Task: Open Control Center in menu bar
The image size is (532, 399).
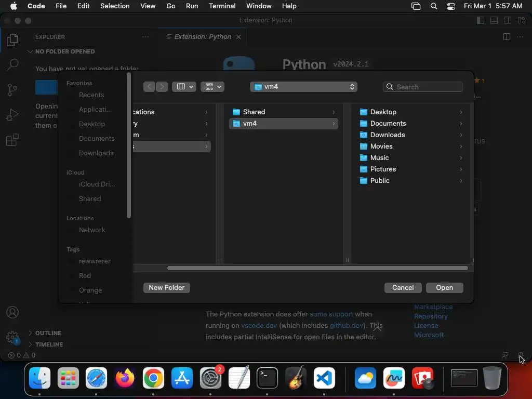Action: 450,6
